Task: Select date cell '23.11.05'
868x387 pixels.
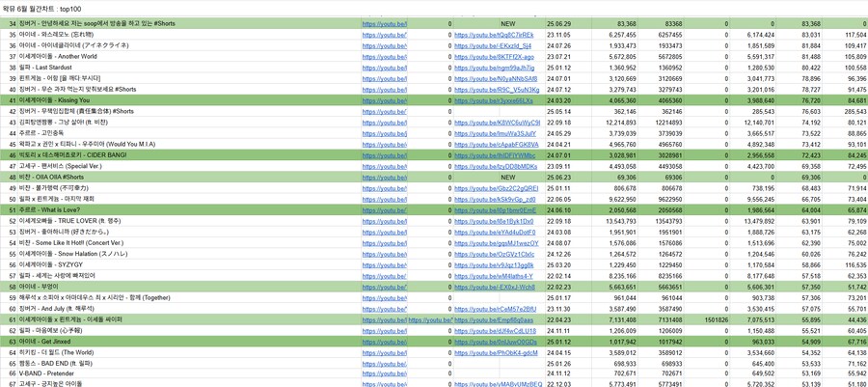Action: click(x=568, y=35)
